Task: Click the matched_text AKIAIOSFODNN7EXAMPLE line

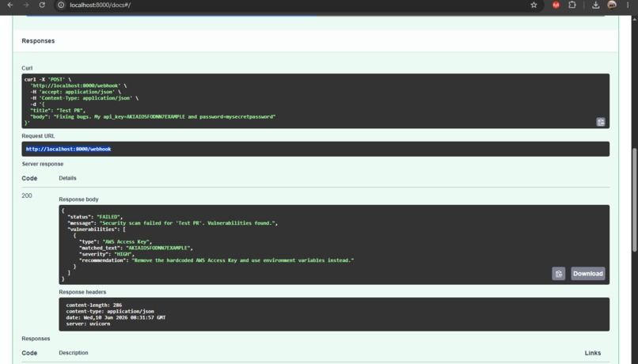Action: click(136, 248)
